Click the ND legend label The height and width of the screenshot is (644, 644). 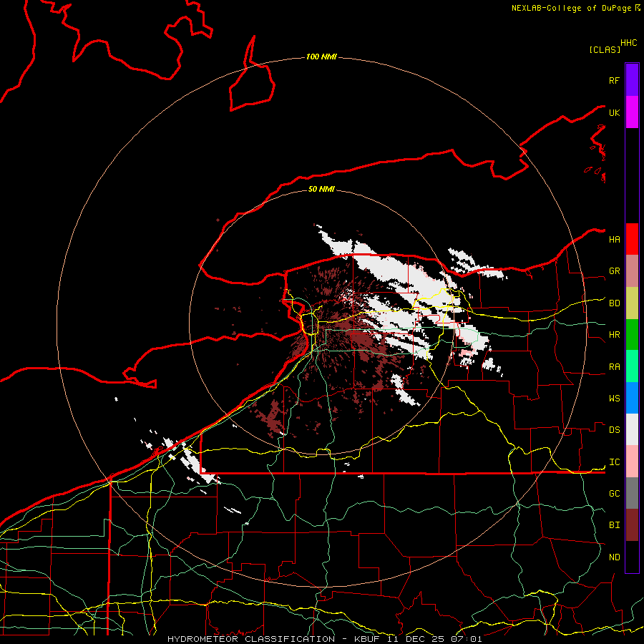click(x=615, y=557)
